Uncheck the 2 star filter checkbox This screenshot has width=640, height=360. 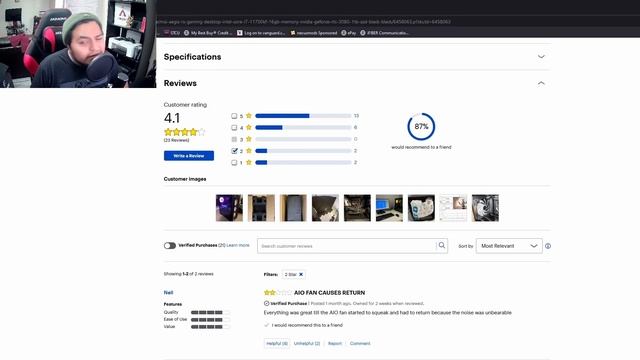234,151
